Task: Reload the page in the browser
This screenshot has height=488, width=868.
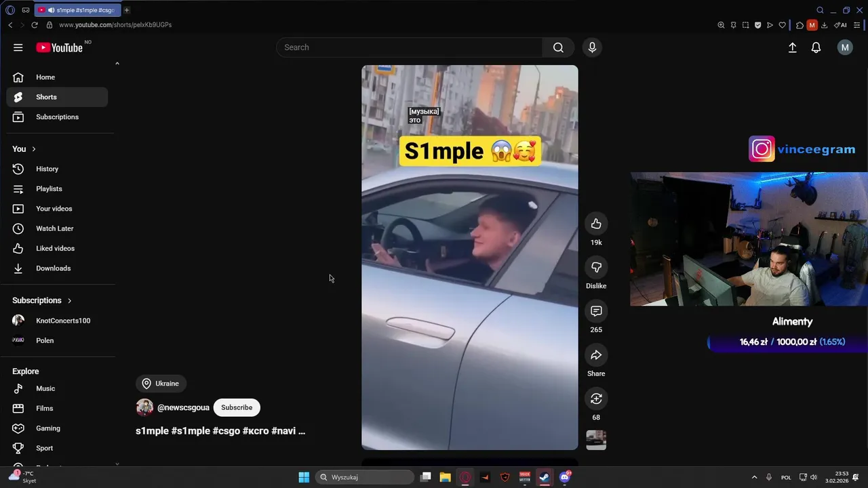Action: pos(35,25)
